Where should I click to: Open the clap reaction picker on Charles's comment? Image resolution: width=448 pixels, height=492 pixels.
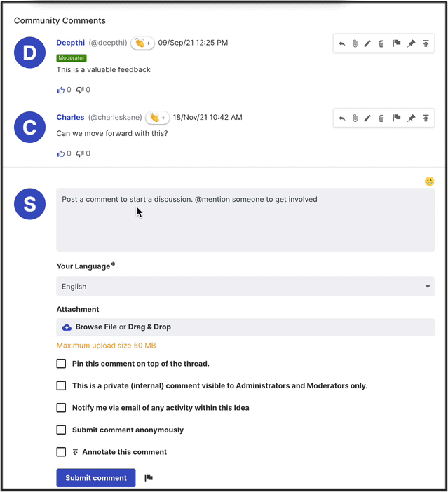click(158, 118)
